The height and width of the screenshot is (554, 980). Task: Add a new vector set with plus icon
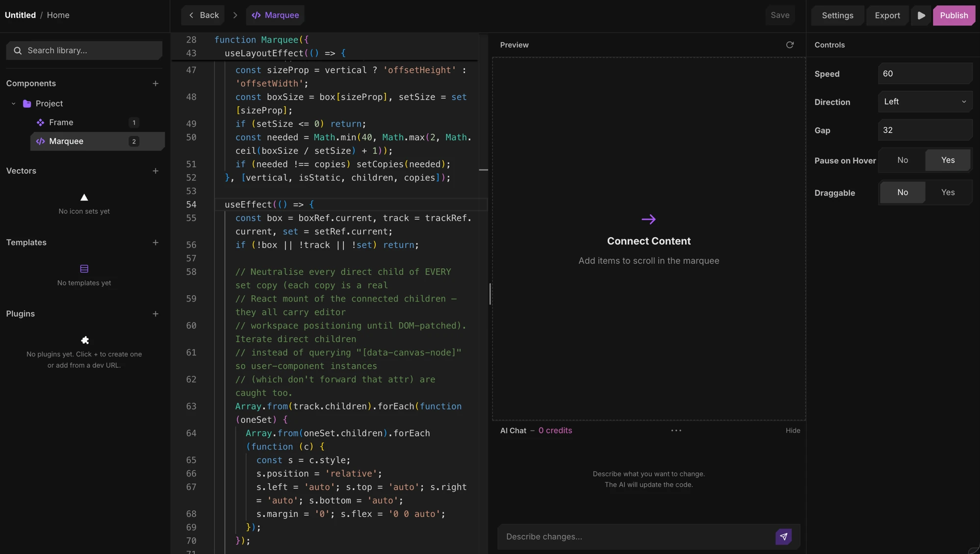coord(155,171)
